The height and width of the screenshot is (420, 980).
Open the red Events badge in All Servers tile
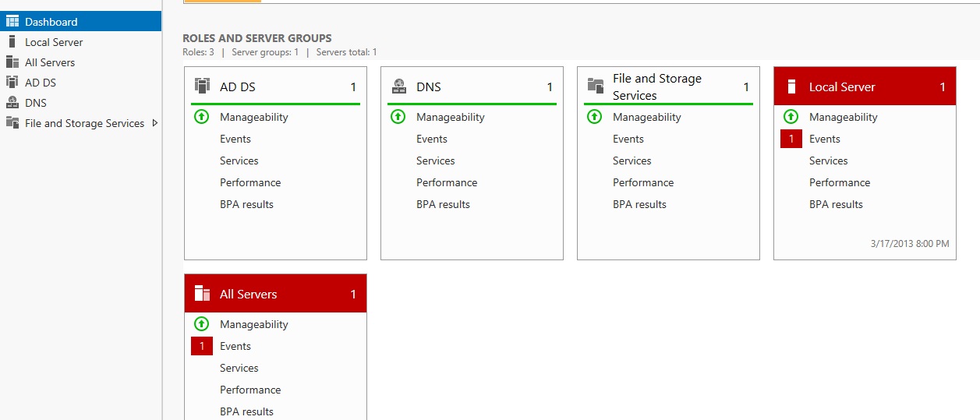coord(201,346)
